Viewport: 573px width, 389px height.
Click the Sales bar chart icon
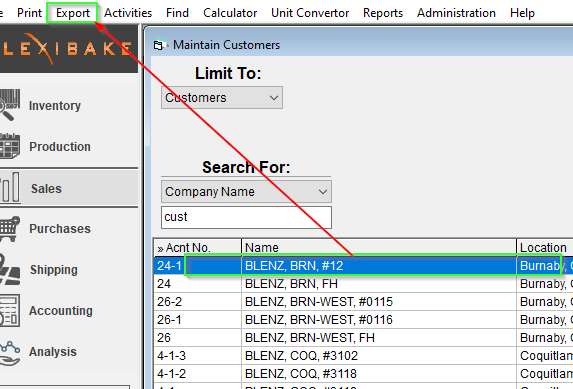(10, 188)
